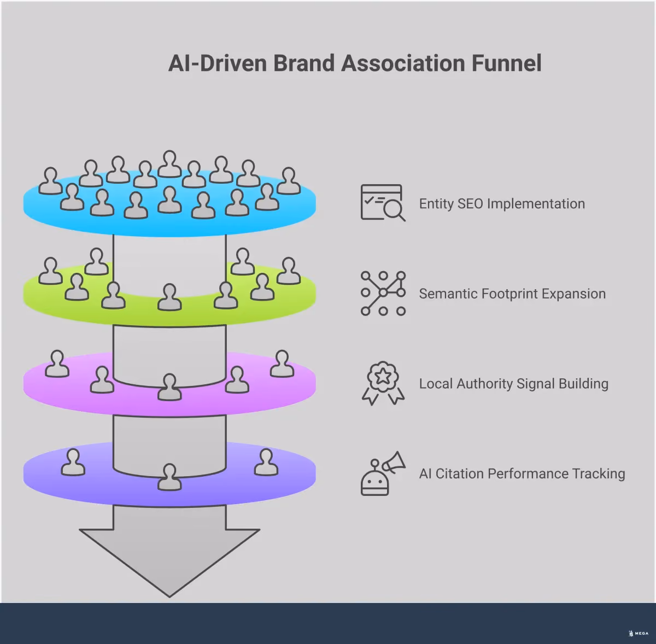Click the Semantic Footprint network nodes icon

(383, 294)
